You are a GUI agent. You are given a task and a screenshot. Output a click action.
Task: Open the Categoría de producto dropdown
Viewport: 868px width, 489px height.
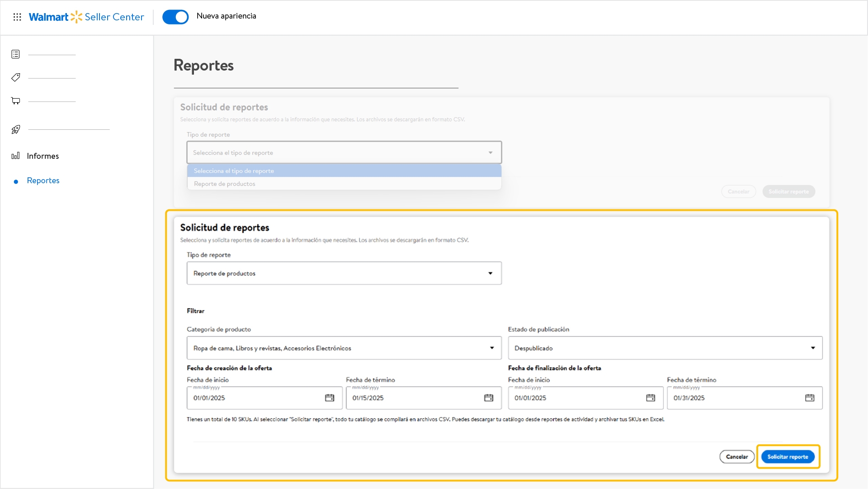(344, 348)
